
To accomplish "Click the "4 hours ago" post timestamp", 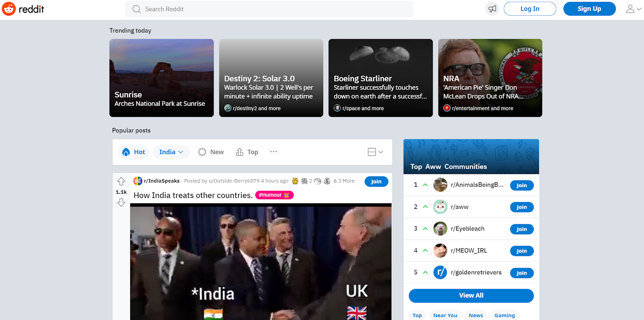I will (x=275, y=181).
